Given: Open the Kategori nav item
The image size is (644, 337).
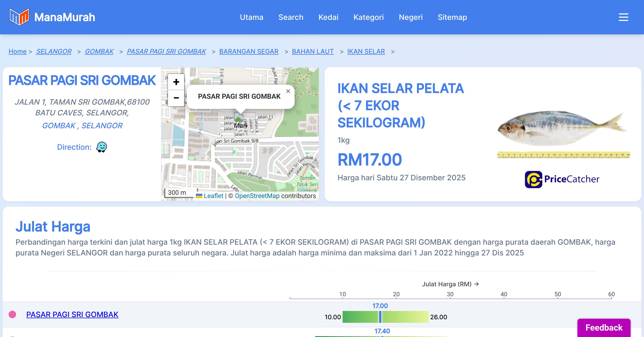Looking at the screenshot, I should click(x=368, y=17).
